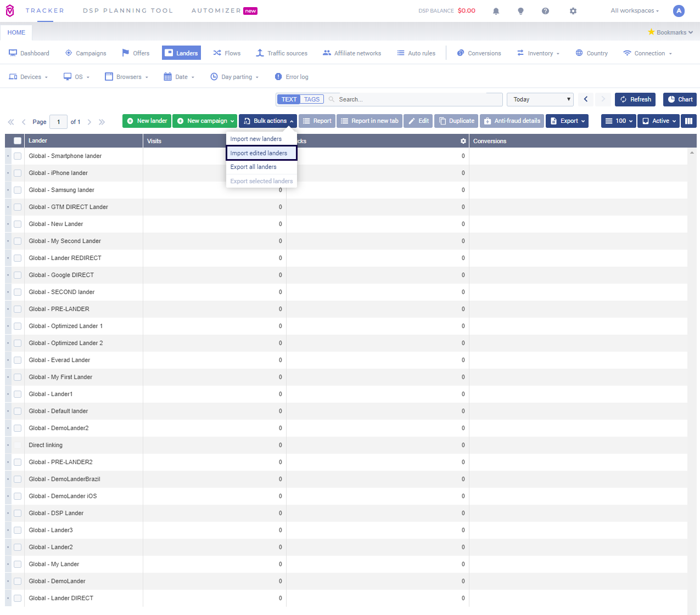Image resolution: width=700 pixels, height=615 pixels.
Task: Open the All workspaces dropdown
Action: pyautogui.click(x=634, y=11)
